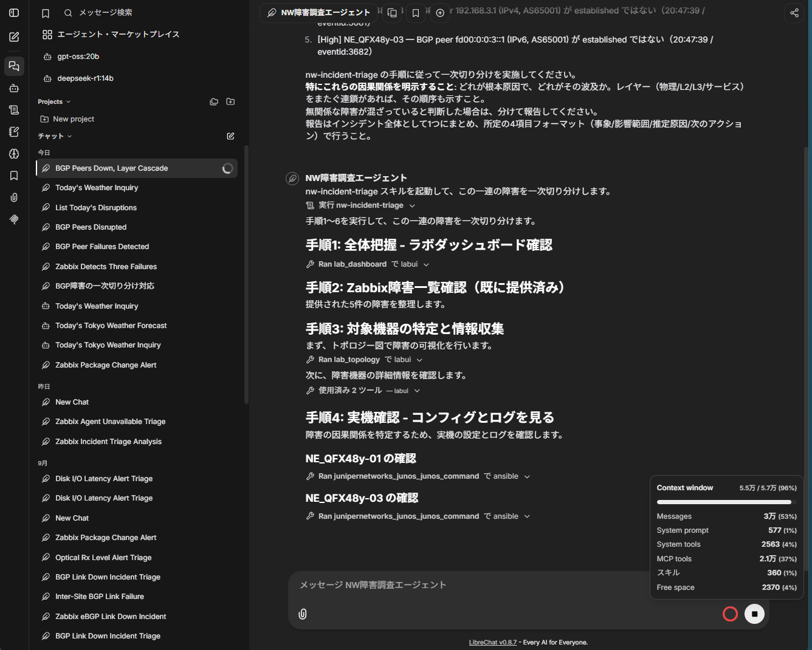Open attached files paperclip in left rail
The image size is (812, 650).
[x=14, y=197]
